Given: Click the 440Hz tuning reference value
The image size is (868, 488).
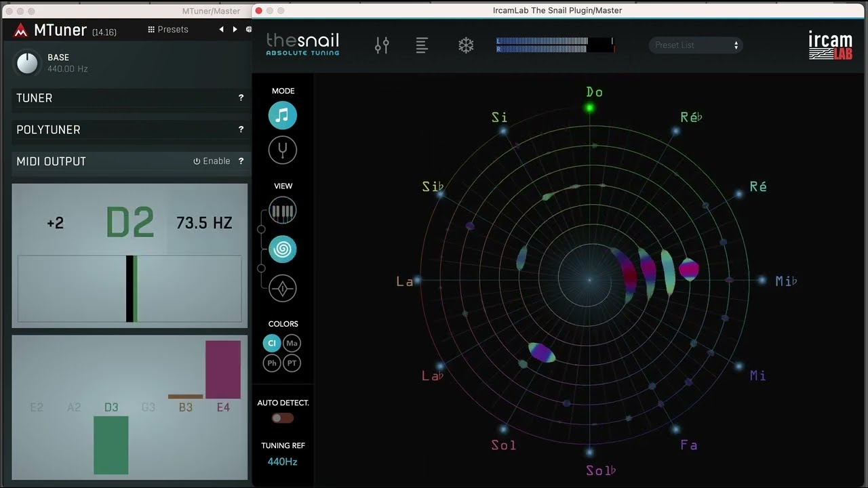Looking at the screenshot, I should [x=283, y=462].
